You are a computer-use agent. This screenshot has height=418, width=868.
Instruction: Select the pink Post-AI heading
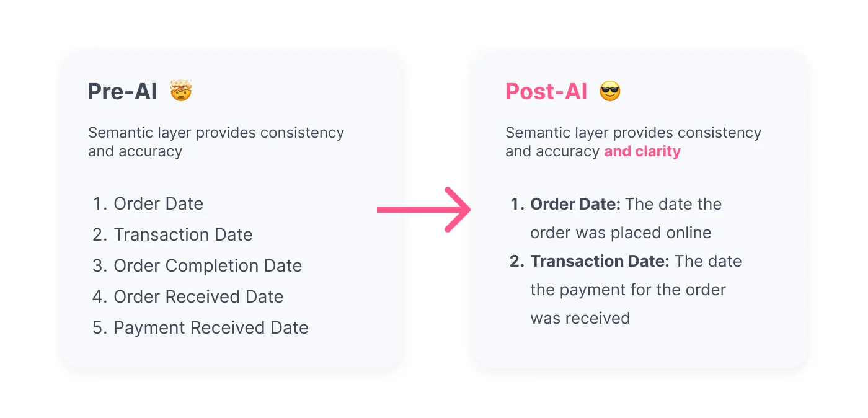[x=546, y=92]
